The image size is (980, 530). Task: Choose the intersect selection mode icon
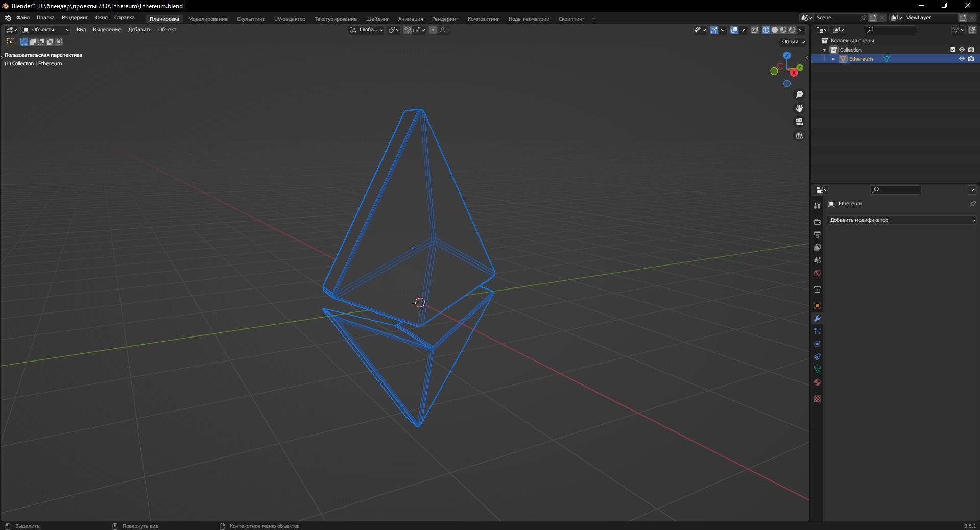coord(59,42)
